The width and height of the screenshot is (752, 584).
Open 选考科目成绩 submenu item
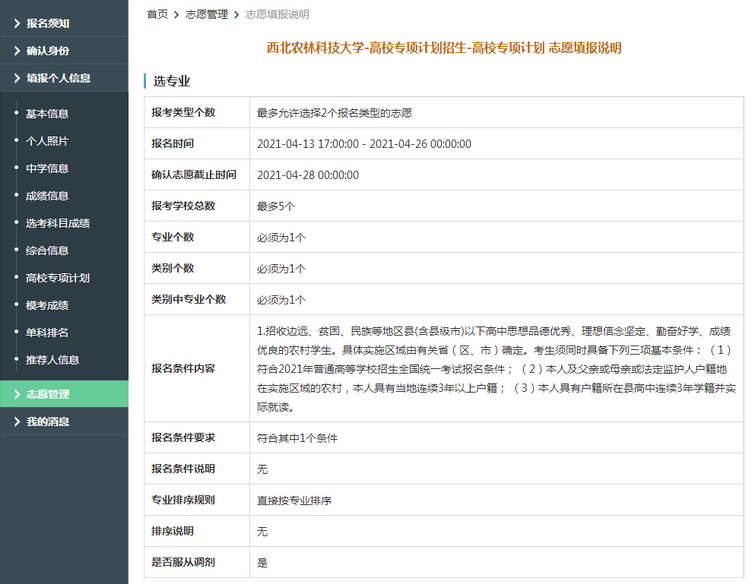coord(58,223)
